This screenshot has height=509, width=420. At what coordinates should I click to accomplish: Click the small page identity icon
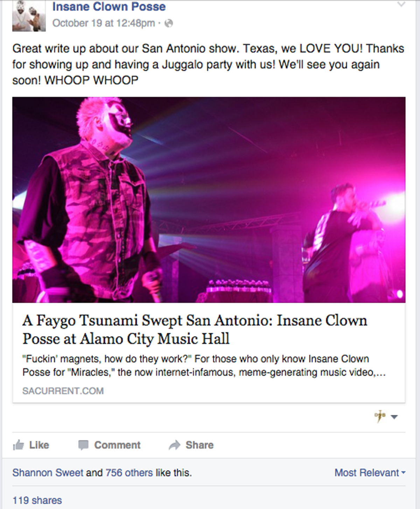point(380,416)
